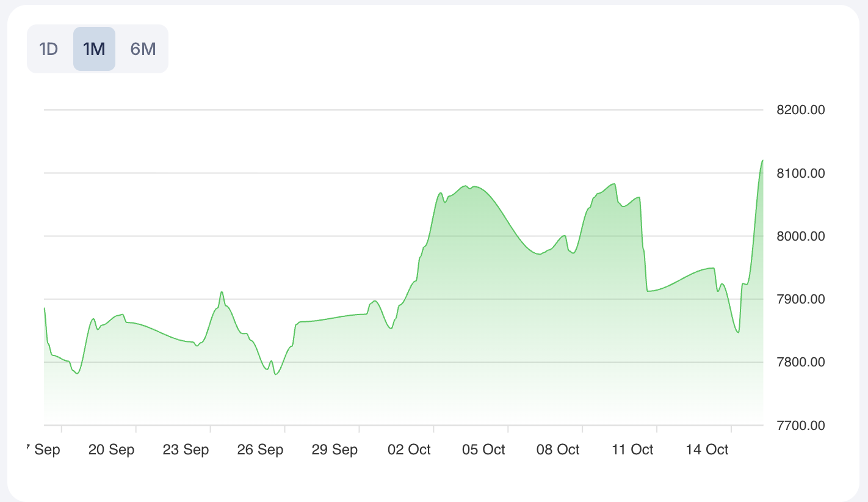This screenshot has height=502, width=868.
Task: Select the 02 Oct date label
Action: click(409, 450)
